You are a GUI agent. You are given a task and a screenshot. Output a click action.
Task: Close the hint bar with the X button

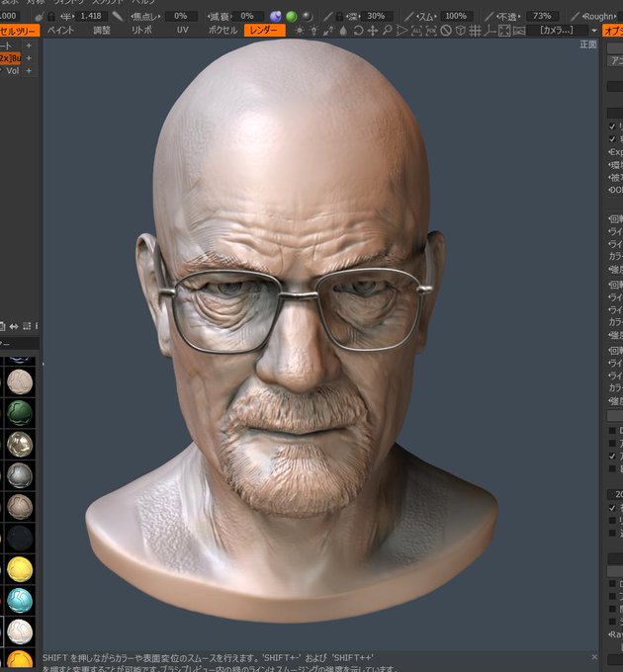[x=594, y=657]
